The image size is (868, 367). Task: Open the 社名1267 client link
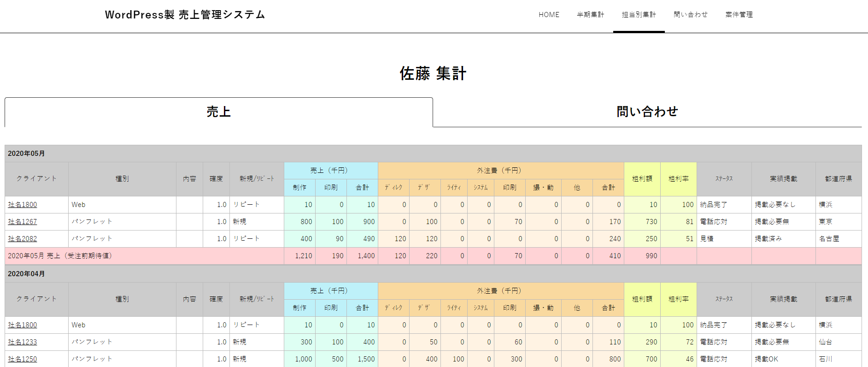(x=23, y=222)
